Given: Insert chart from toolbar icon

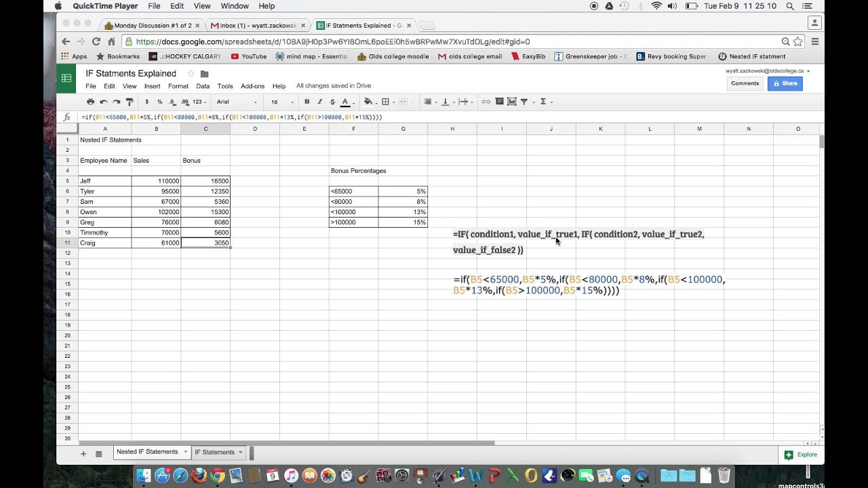Looking at the screenshot, I should coord(511,102).
